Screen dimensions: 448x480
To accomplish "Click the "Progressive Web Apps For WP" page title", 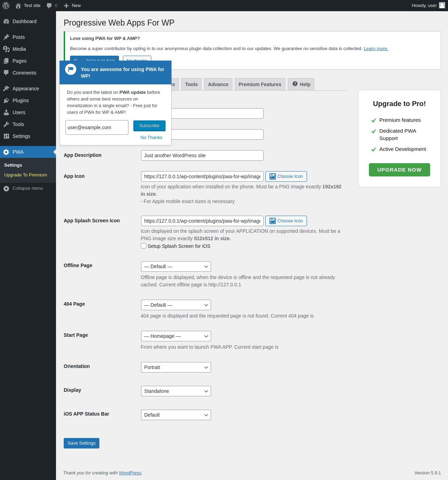I will (x=119, y=23).
